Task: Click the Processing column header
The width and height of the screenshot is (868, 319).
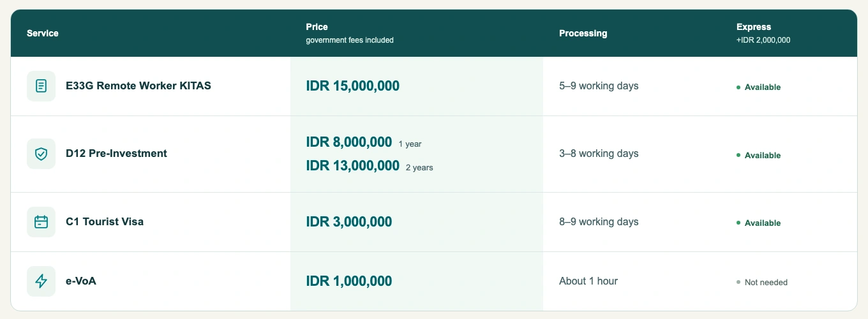Action: tap(583, 33)
